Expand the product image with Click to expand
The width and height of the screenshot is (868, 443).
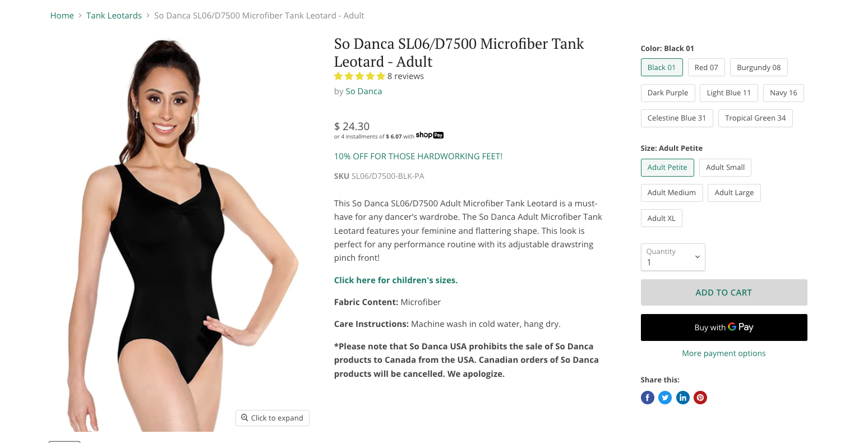pos(272,418)
